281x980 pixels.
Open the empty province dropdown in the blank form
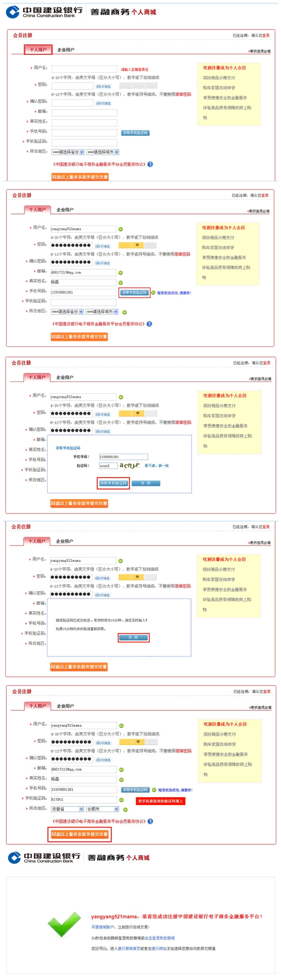coord(68,152)
